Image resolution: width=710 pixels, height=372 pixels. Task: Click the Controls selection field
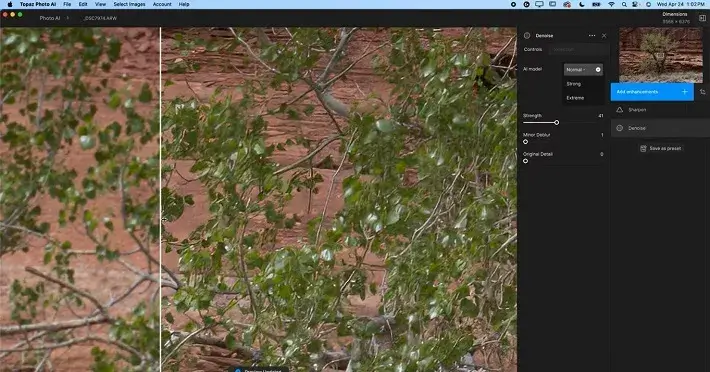click(579, 49)
